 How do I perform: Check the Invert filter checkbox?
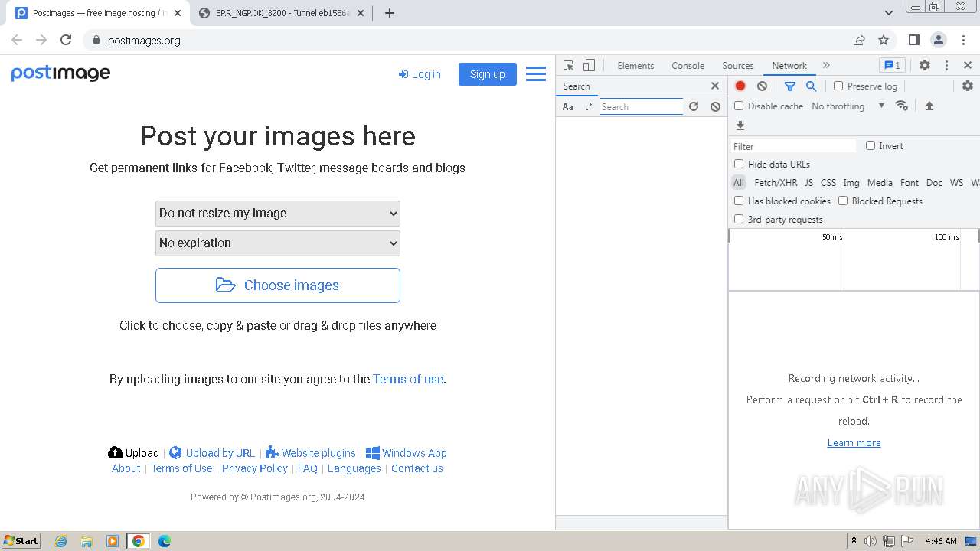(871, 145)
